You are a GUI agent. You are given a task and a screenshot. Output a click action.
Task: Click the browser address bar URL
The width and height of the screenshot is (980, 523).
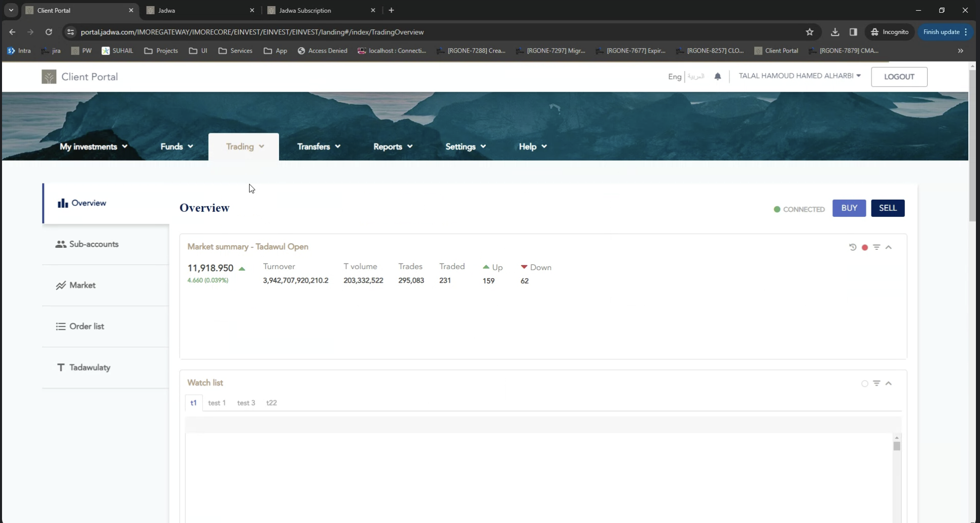252,32
